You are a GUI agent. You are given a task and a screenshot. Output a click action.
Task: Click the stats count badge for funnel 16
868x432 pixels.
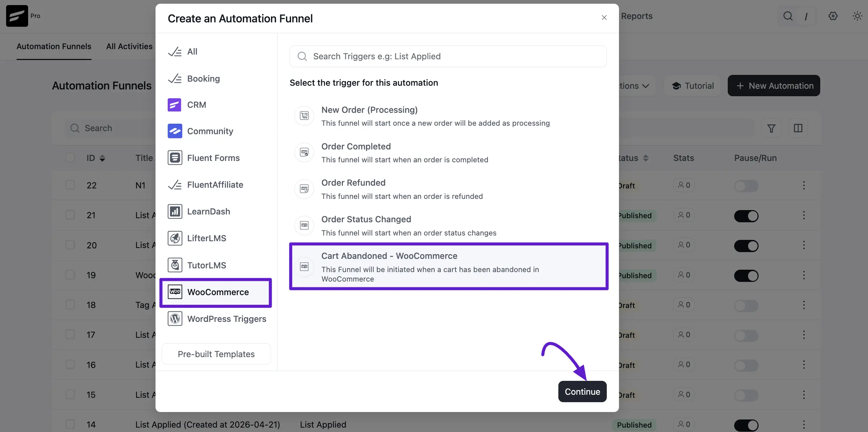(x=684, y=364)
